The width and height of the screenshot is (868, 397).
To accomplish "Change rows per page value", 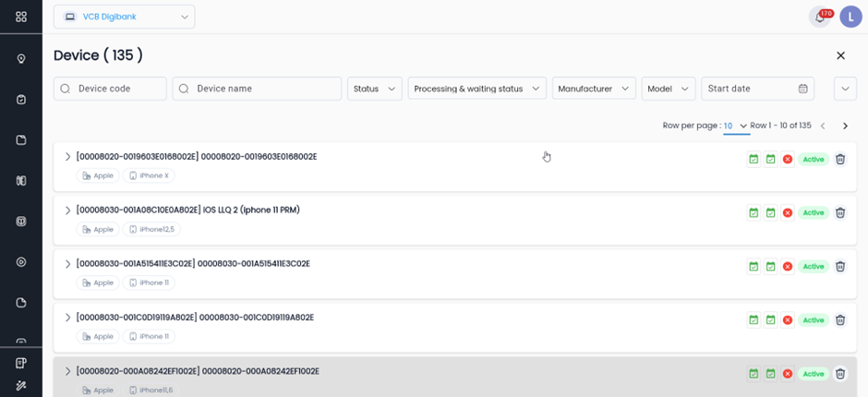I will click(735, 126).
